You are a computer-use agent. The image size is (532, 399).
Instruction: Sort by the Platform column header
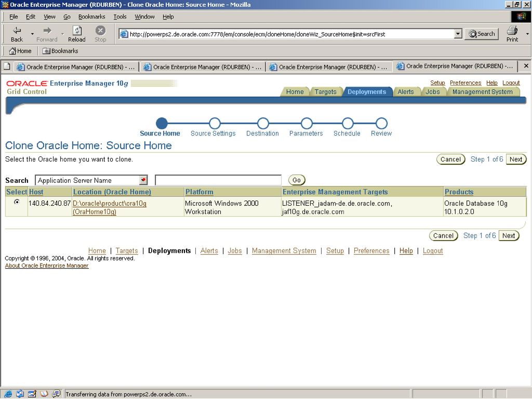[199, 192]
